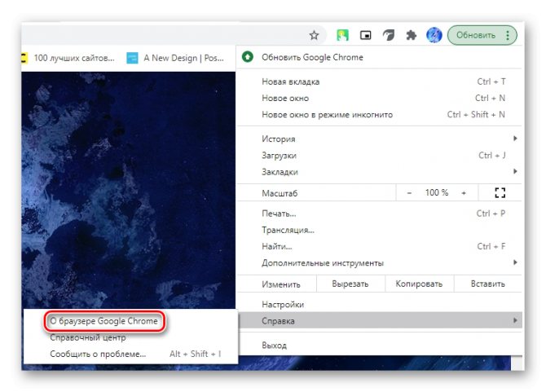This screenshot has height=392, width=546.
Task: Expand Дополнительные инструменты submenu
Action: click(x=380, y=263)
